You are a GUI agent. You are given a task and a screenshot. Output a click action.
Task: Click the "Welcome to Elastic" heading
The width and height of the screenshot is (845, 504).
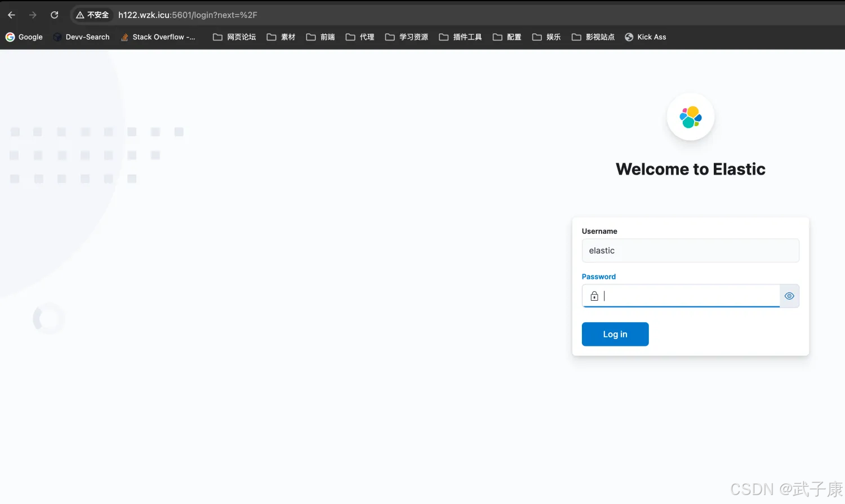tap(691, 170)
